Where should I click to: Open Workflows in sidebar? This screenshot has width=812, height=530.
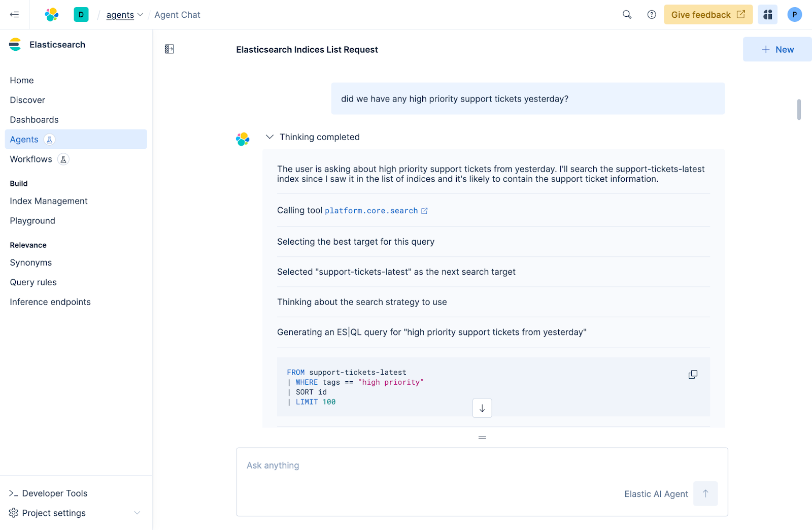point(31,159)
